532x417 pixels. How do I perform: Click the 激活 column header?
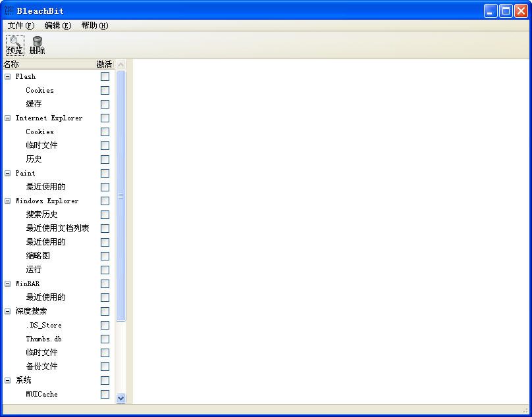click(x=104, y=64)
